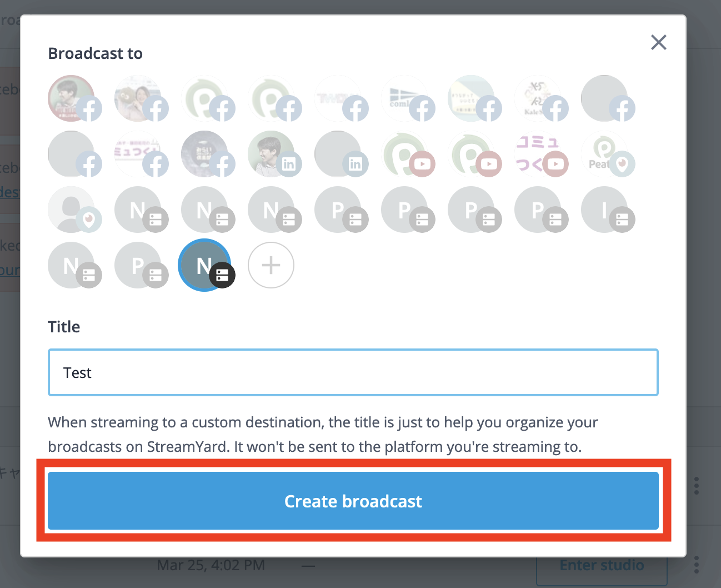Deselect the highlighted N custom RTMP destination
Image resolution: width=721 pixels, height=588 pixels.
pos(205,265)
